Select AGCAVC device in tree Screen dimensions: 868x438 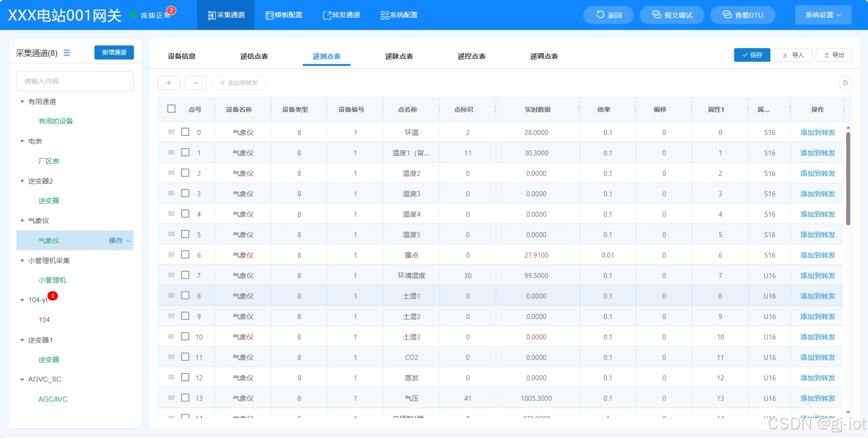(53, 399)
